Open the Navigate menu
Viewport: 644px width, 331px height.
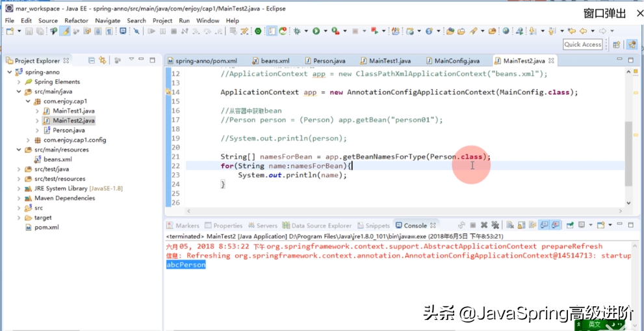(x=108, y=21)
